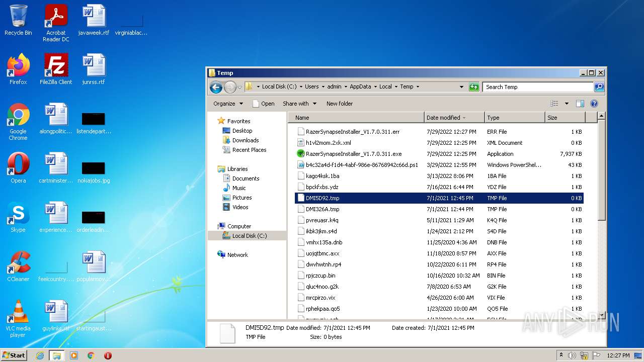Click the Search Temp magnifier icon

point(599,87)
